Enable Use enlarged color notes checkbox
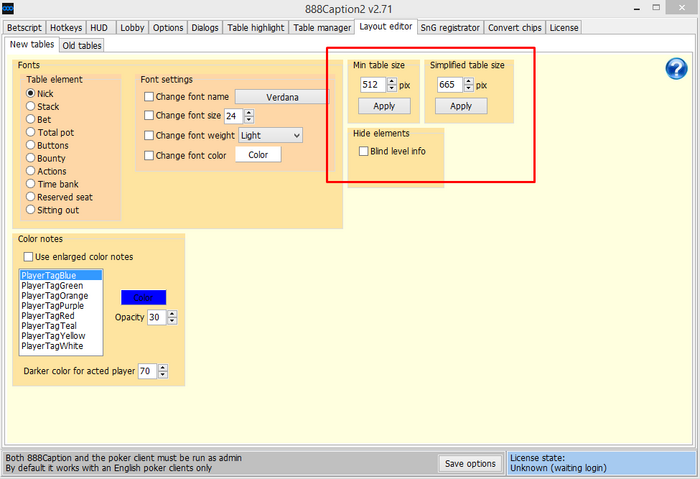The height and width of the screenshot is (479, 700). pos(28,257)
